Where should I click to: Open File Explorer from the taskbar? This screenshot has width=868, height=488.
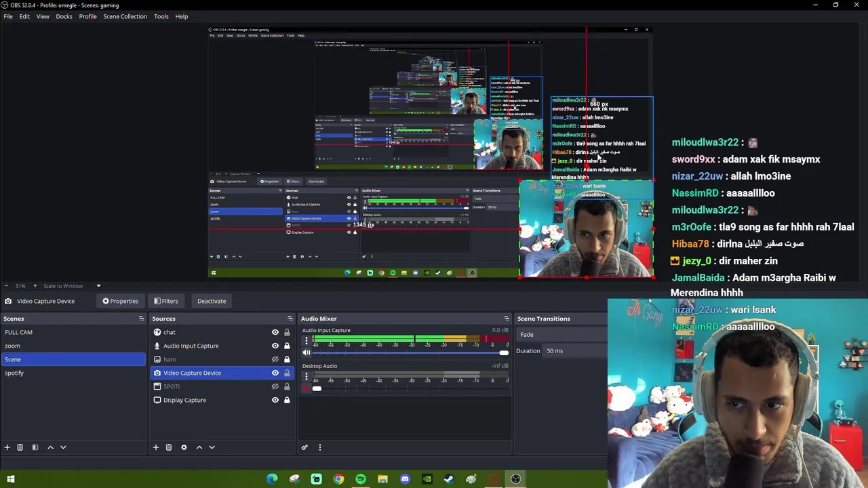pos(382,479)
